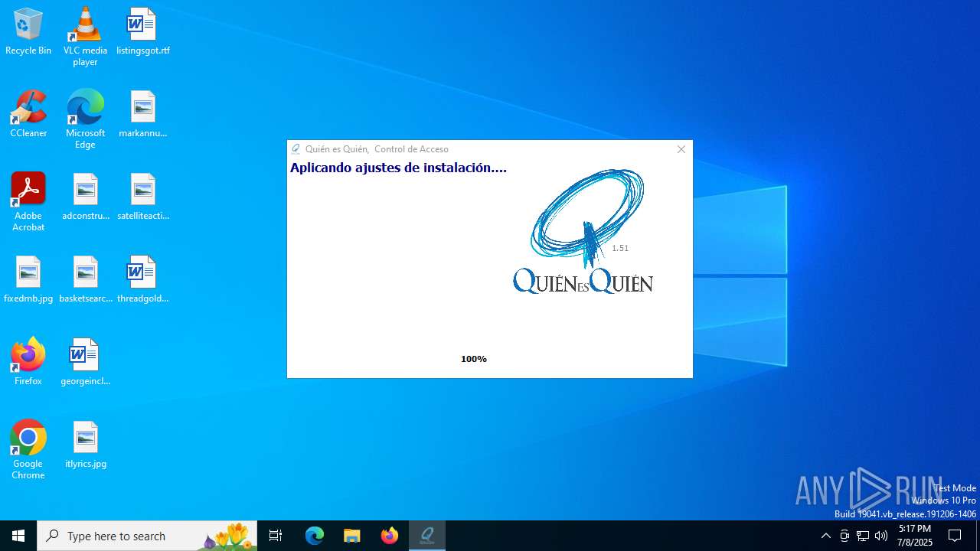Image resolution: width=980 pixels, height=551 pixels.
Task: Select the Quién es Quién taskbar button
Action: 427,536
